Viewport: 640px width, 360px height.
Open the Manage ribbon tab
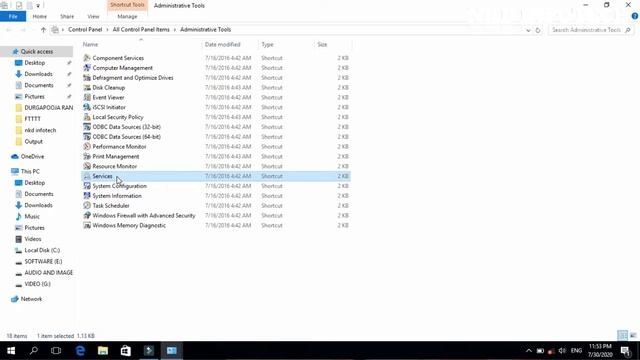[127, 16]
